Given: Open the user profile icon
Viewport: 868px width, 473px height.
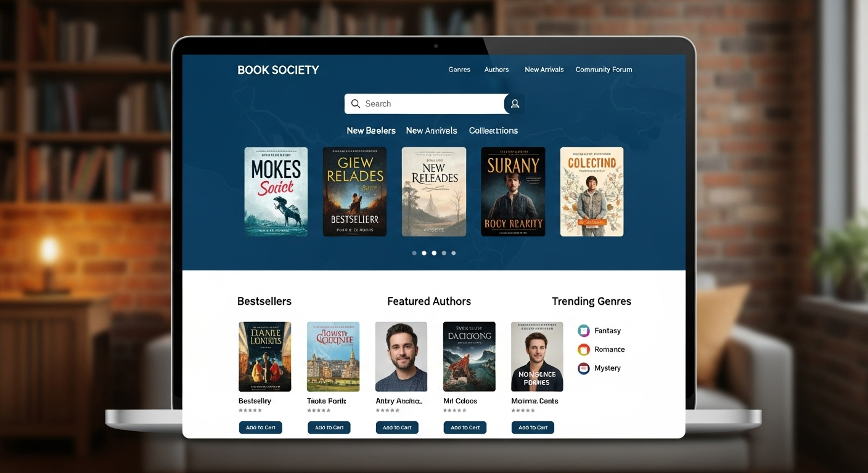Looking at the screenshot, I should (515, 104).
